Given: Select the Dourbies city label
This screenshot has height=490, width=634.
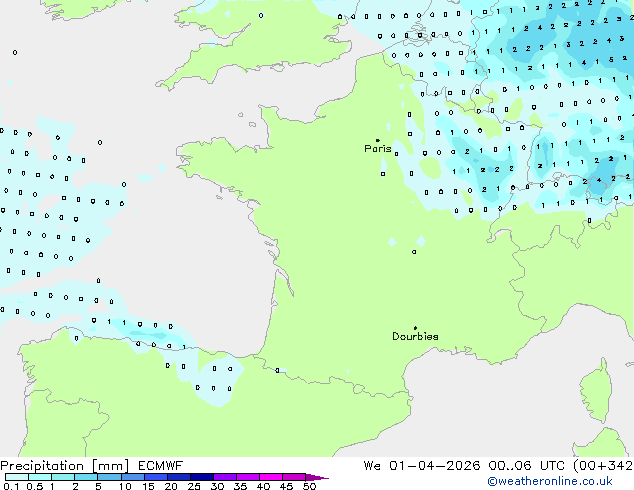Looking at the screenshot, I should (x=415, y=336).
